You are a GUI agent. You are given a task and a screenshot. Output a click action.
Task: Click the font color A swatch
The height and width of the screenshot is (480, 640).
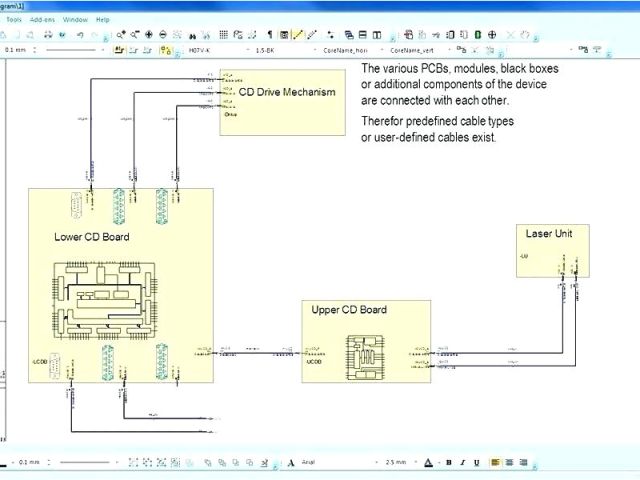(x=427, y=463)
